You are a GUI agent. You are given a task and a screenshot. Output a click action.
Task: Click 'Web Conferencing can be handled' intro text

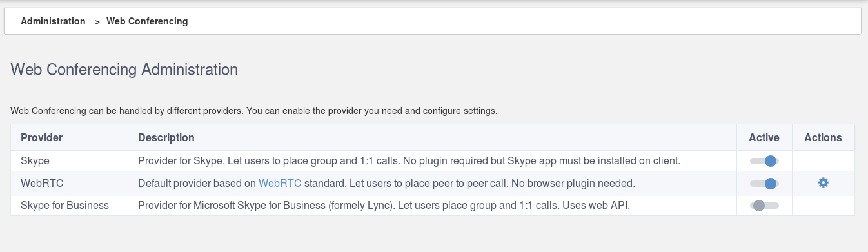[x=254, y=111]
